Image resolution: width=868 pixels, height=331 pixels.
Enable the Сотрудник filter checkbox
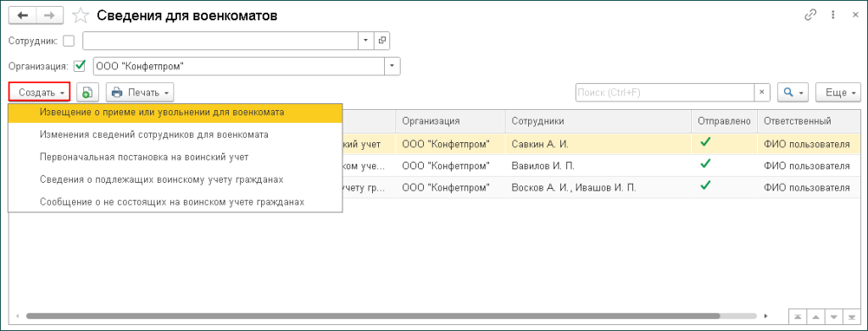click(69, 41)
